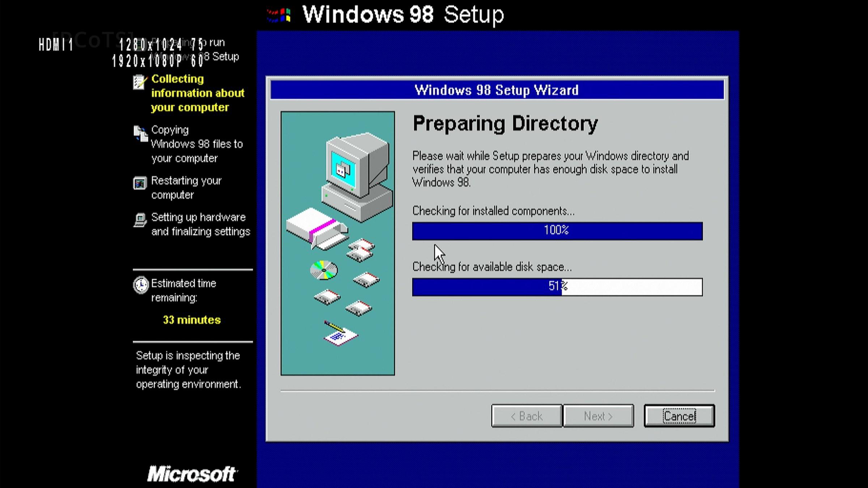Screen dimensions: 868x488
Task: Click 'Collecting information about your computer' step
Action: pyautogui.click(x=198, y=93)
